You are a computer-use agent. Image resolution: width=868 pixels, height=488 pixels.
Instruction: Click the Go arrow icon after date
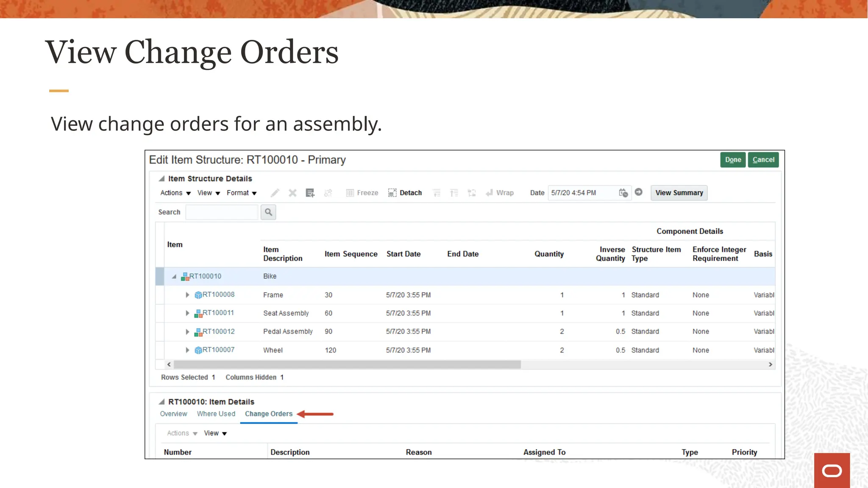pos(639,192)
